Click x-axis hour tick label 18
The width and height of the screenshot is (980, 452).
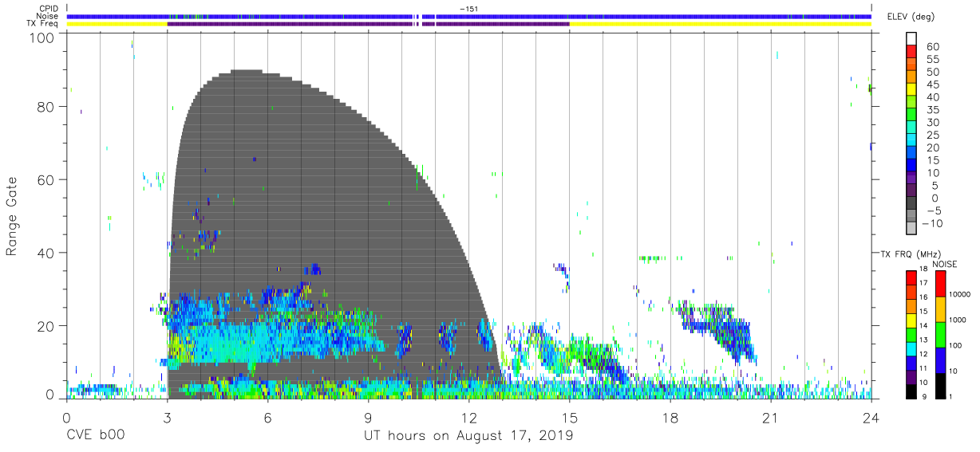(x=670, y=417)
